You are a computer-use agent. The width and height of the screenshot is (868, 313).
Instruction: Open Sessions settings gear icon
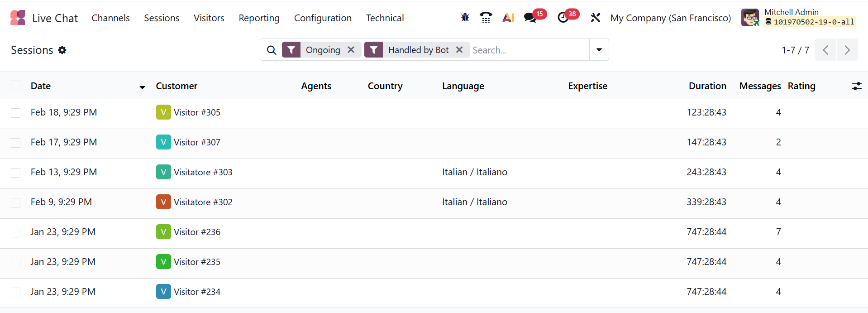pyautogui.click(x=62, y=50)
